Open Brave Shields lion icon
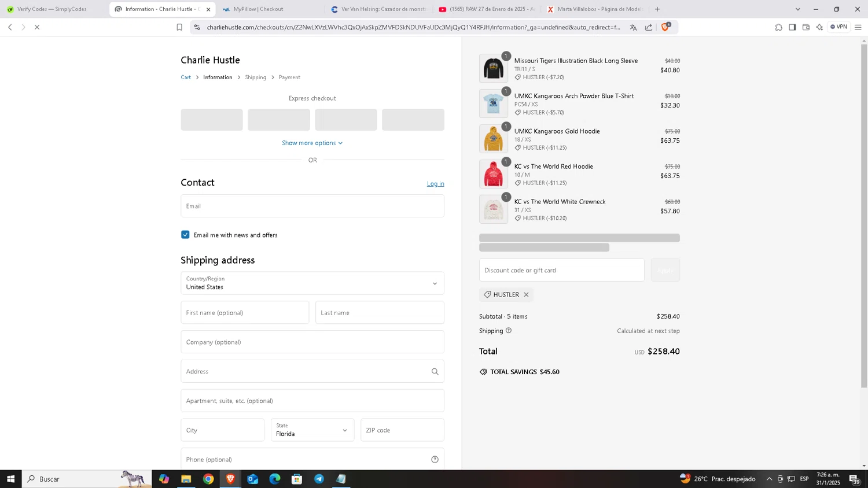The height and width of the screenshot is (488, 868). 665,27
